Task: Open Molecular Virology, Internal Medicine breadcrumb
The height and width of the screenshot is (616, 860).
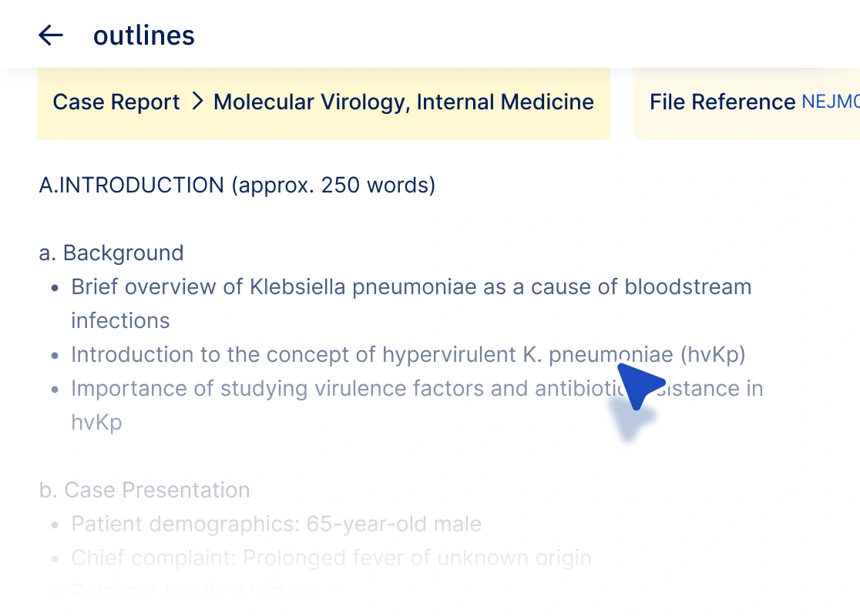Action: click(404, 102)
